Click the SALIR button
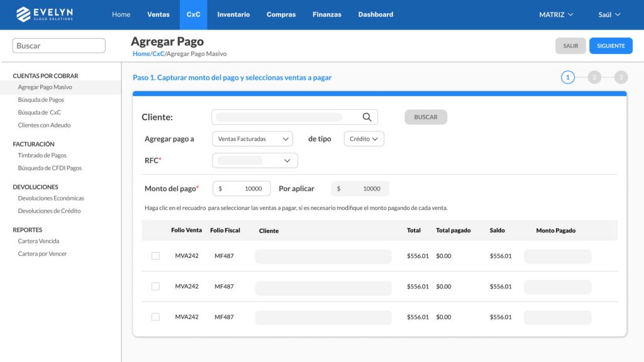 coord(570,45)
